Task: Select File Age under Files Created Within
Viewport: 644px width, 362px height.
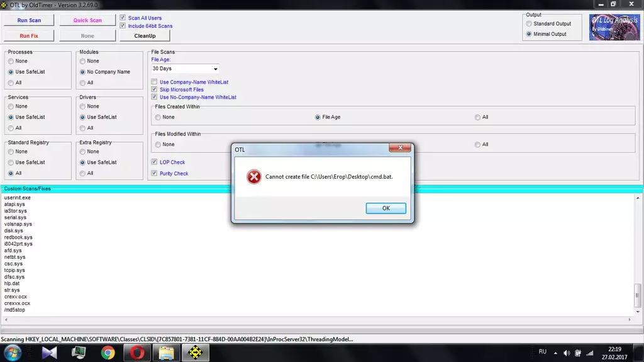Action: click(x=318, y=117)
